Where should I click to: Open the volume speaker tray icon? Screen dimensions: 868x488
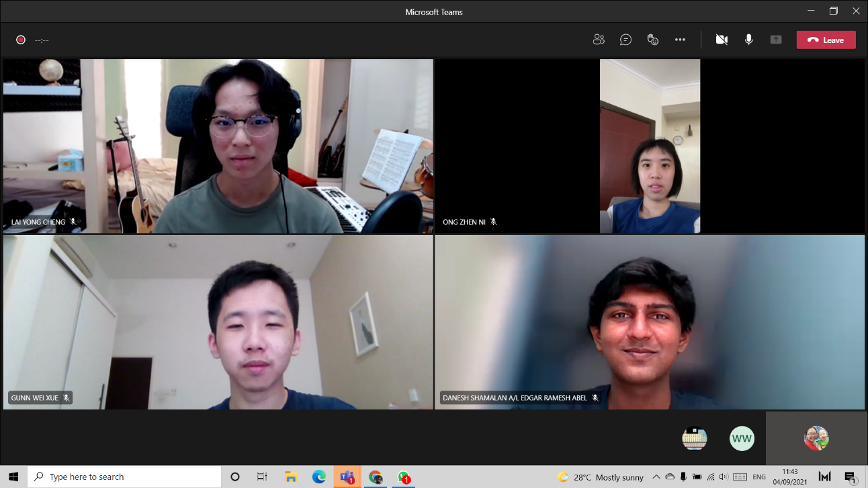pos(724,477)
